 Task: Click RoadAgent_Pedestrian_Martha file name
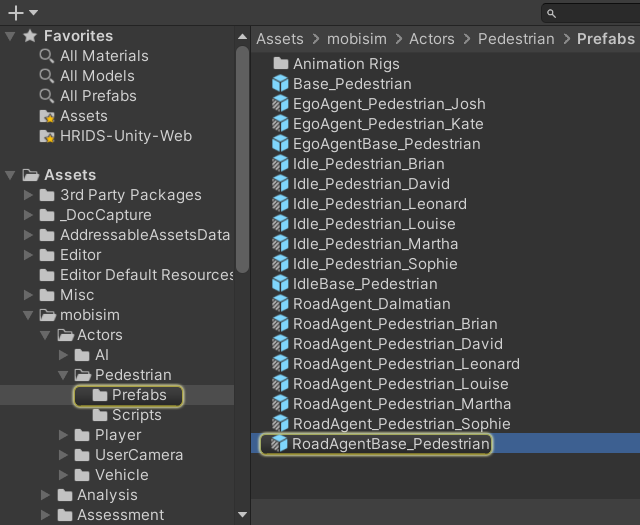(402, 404)
